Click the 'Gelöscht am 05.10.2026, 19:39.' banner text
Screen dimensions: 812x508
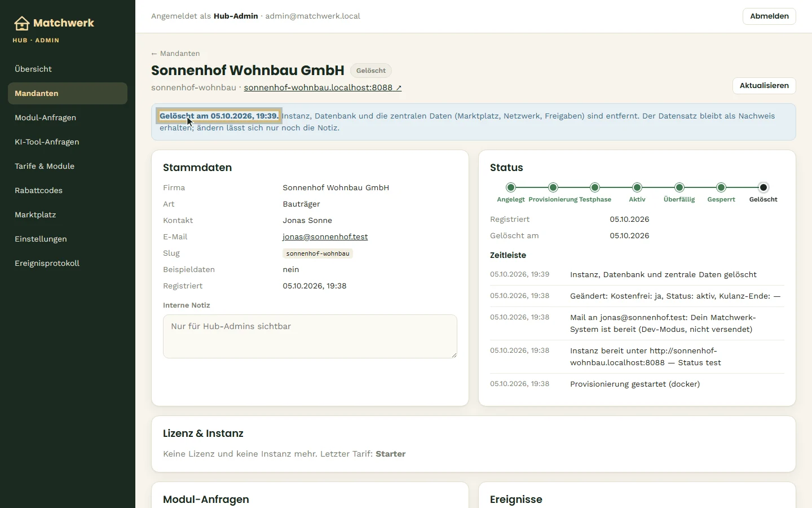tap(219, 116)
